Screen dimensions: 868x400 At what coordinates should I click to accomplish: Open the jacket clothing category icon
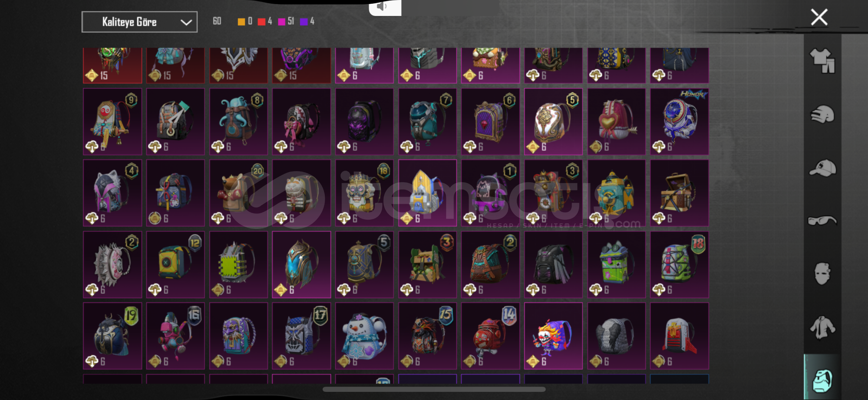[x=822, y=327]
